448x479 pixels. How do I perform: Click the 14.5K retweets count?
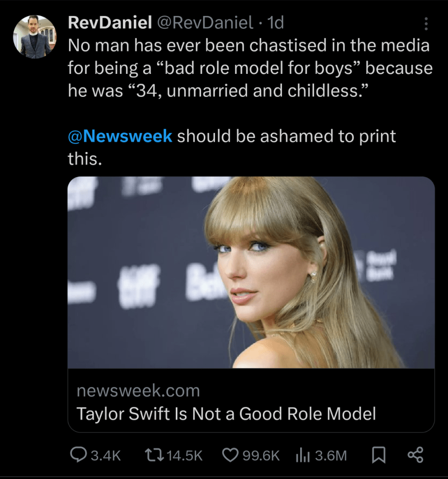(184, 456)
